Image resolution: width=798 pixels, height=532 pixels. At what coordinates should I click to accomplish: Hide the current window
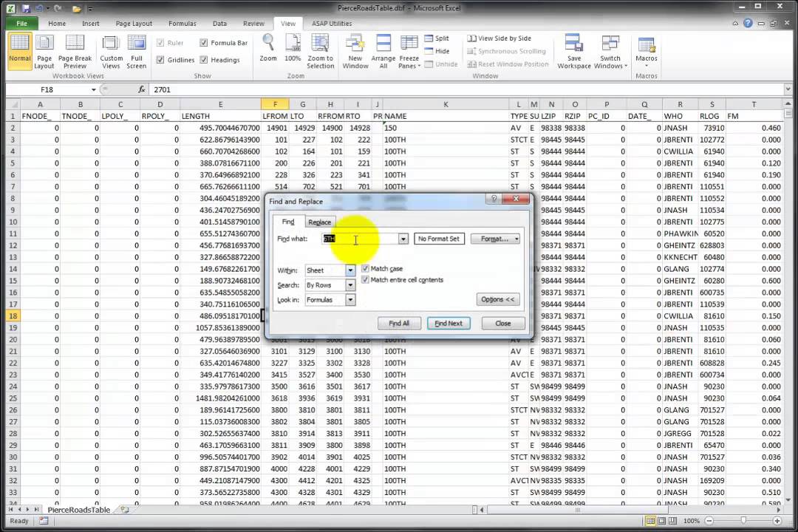(x=437, y=51)
